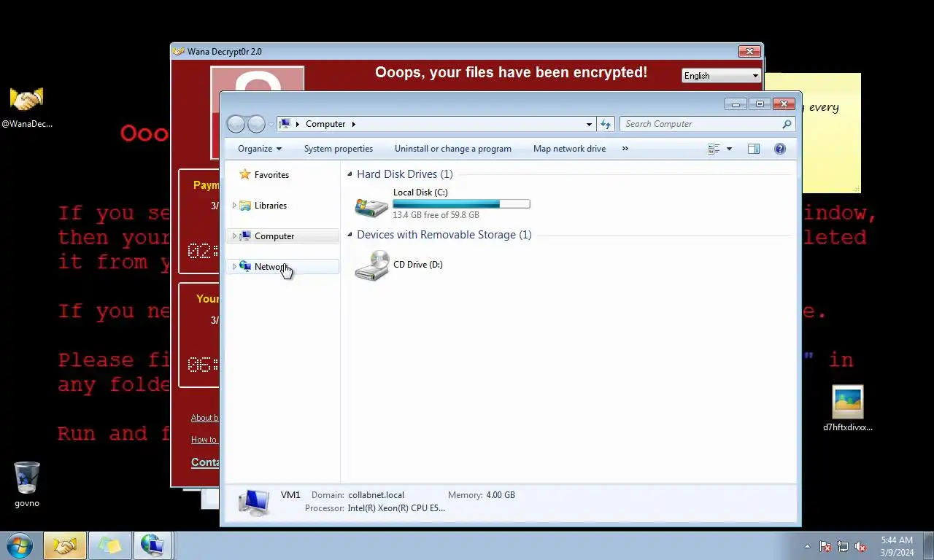Toggle the preview pane button
Image resolution: width=934 pixels, height=560 pixels.
[x=754, y=149]
